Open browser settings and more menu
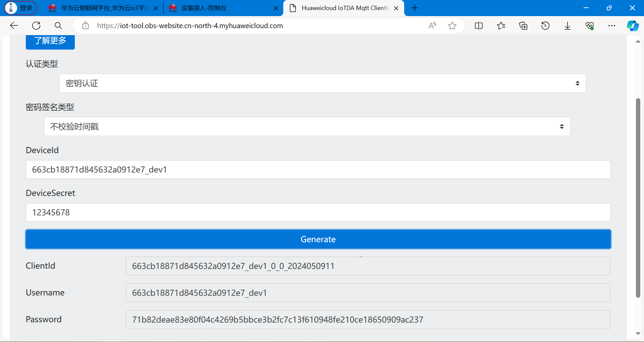644x342 pixels. [x=612, y=25]
